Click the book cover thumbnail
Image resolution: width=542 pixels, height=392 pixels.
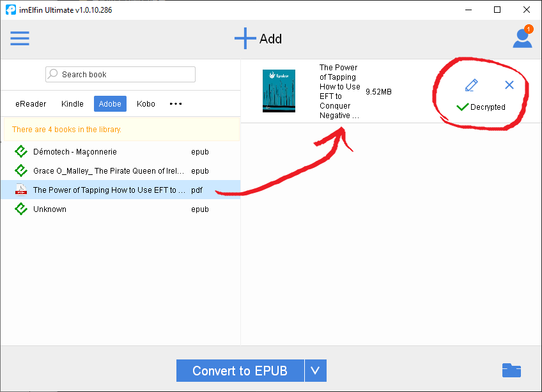click(279, 91)
